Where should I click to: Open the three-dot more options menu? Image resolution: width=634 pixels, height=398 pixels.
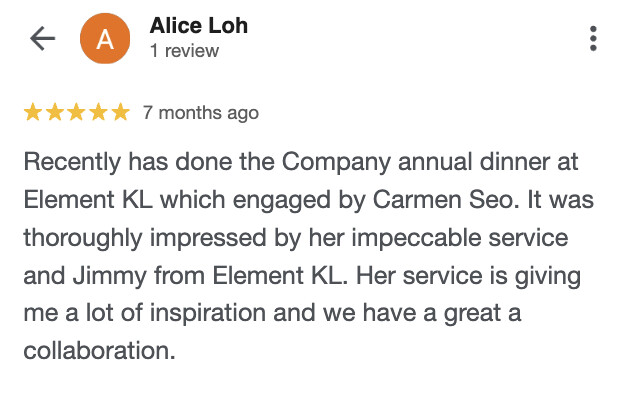pyautogui.click(x=593, y=38)
